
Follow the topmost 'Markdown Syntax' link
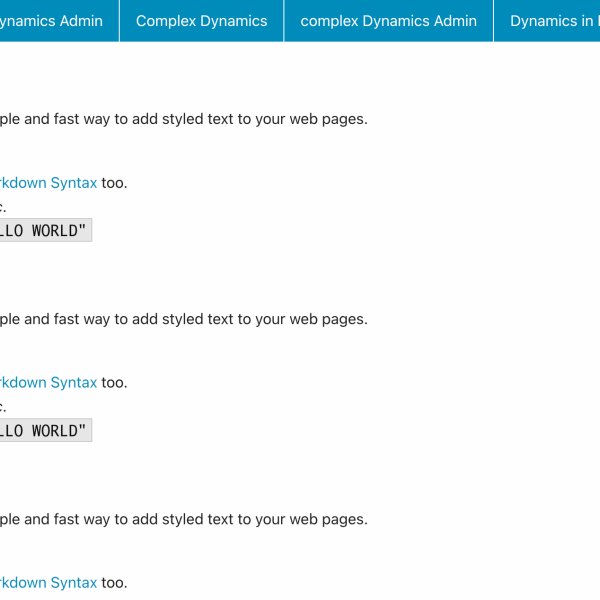tap(48, 183)
